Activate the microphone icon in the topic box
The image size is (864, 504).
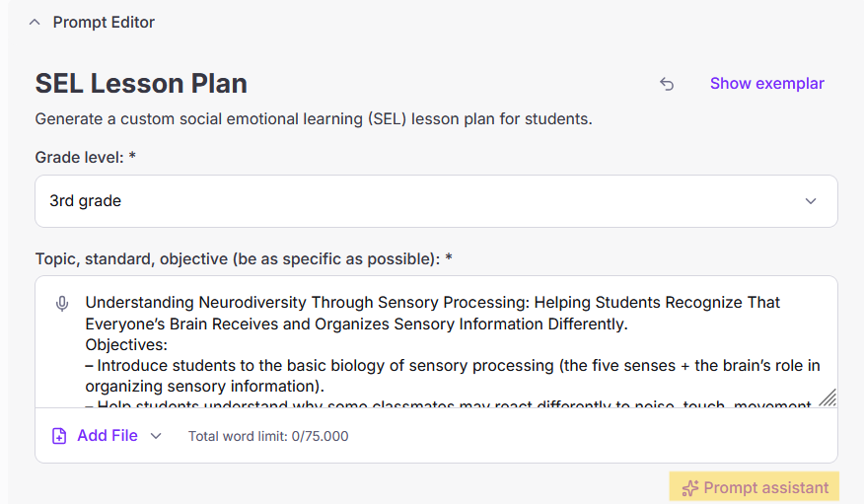[x=62, y=304]
